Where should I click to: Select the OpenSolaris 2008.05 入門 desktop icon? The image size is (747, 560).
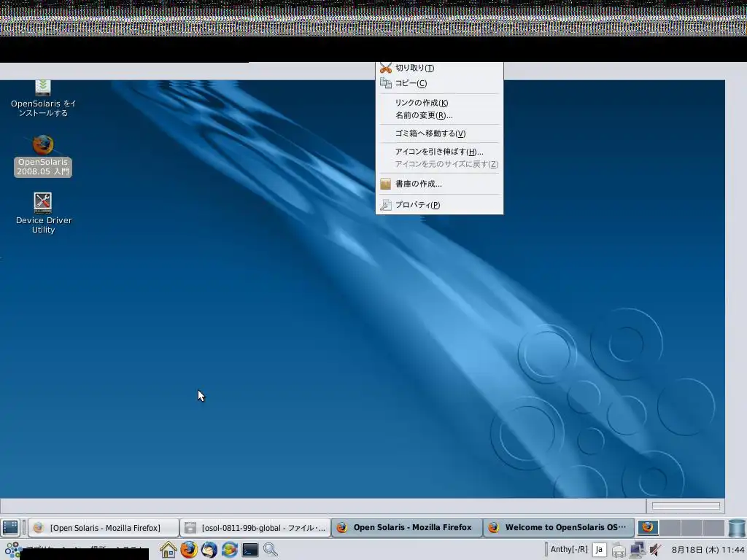(x=43, y=156)
